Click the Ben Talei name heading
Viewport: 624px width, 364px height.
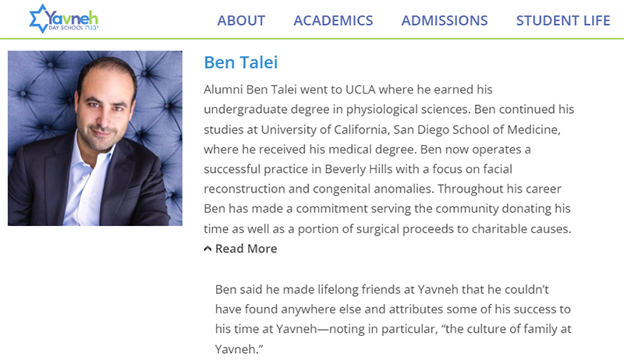coord(241,62)
